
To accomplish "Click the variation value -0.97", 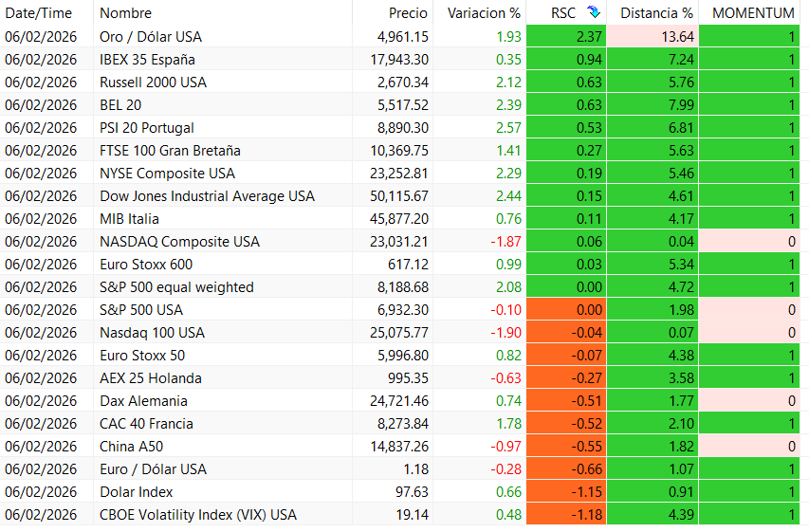I will click(506, 446).
